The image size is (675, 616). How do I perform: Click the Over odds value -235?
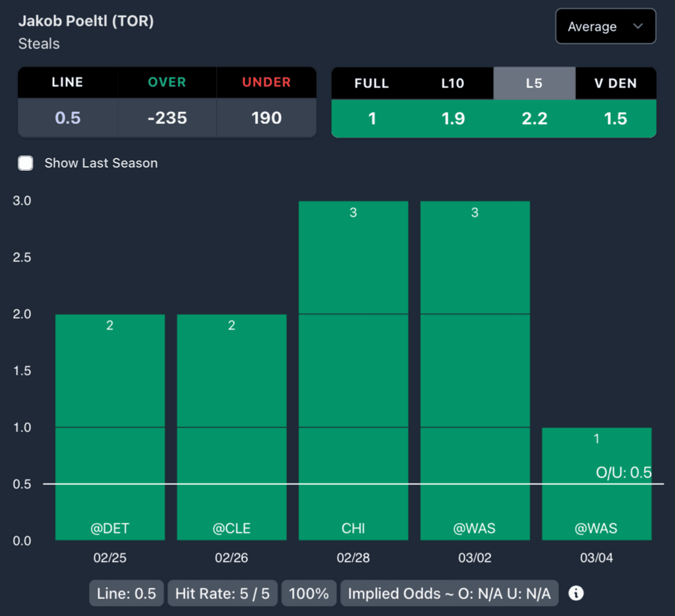pos(167,118)
